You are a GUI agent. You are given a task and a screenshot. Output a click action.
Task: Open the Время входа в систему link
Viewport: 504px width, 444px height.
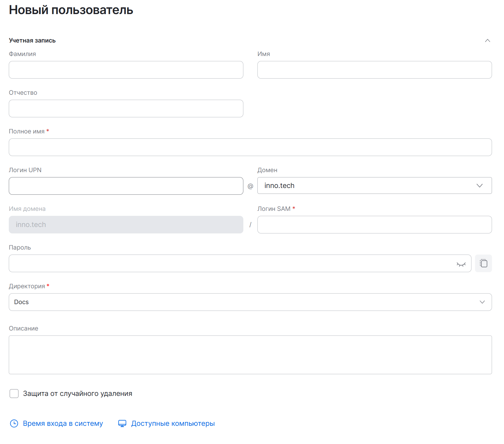63,423
